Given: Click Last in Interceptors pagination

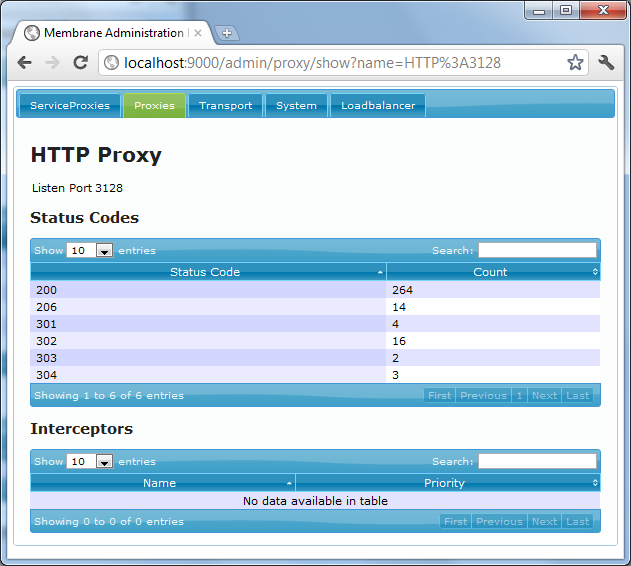Looking at the screenshot, I should point(577,522).
